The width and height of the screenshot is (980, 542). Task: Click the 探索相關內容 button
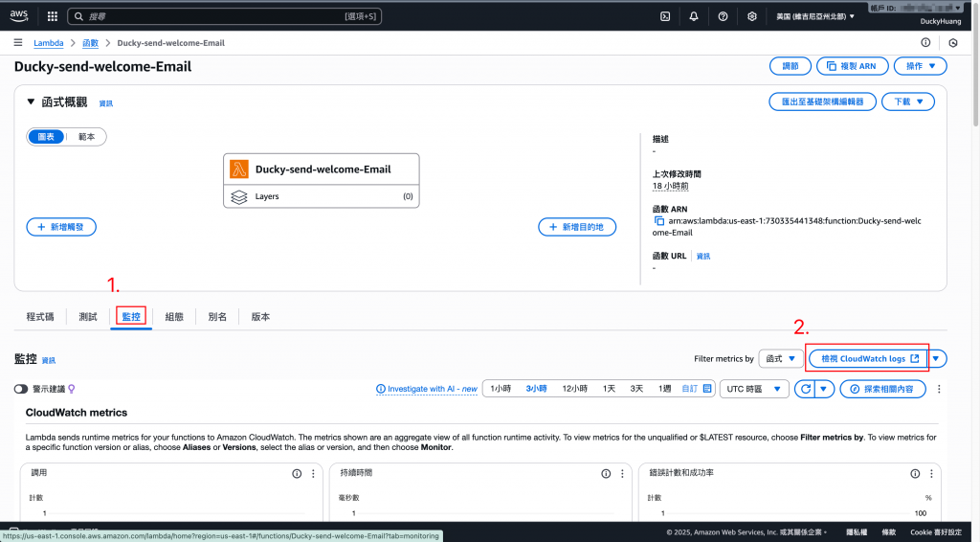pos(882,389)
